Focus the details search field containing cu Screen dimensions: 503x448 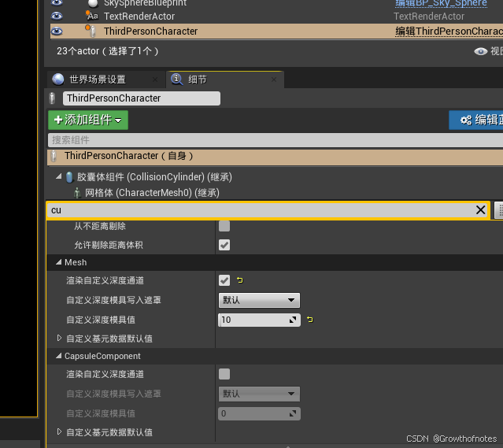(261, 210)
